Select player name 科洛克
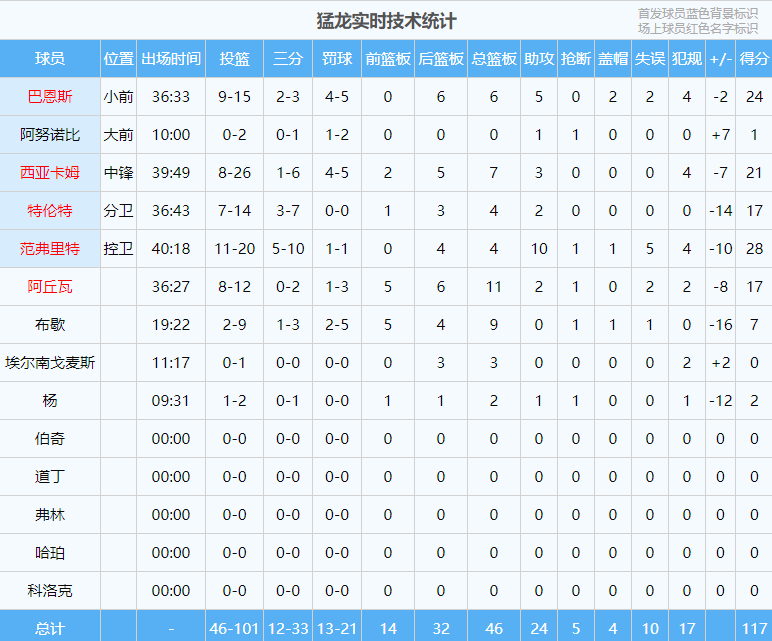The width and height of the screenshot is (772, 641). [x=50, y=590]
